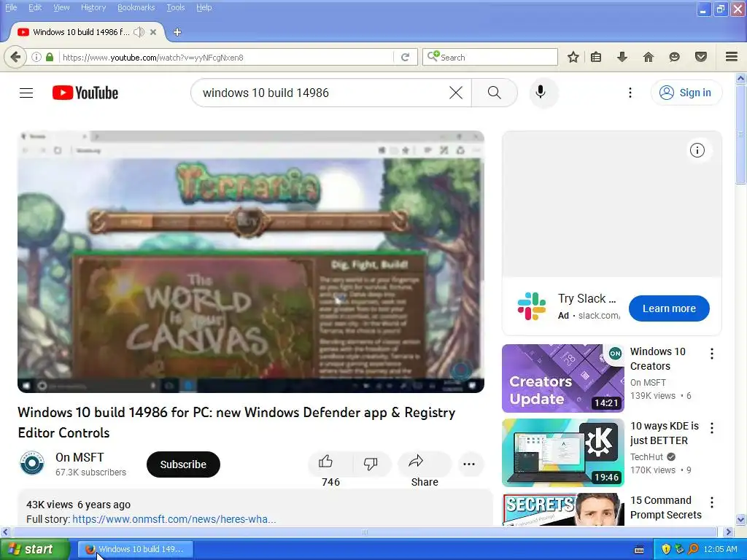Click the Sign in button

(686, 93)
